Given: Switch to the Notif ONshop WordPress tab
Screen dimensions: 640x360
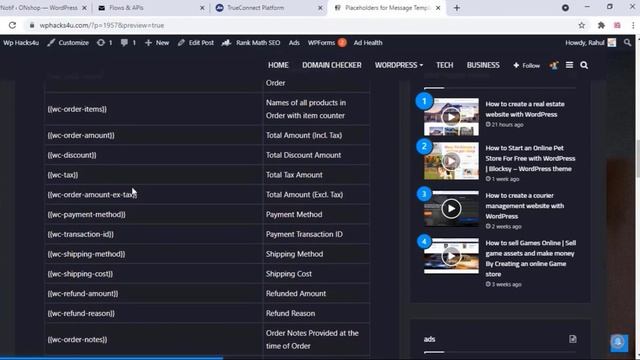Looking at the screenshot, I should pyautogui.click(x=43, y=8).
